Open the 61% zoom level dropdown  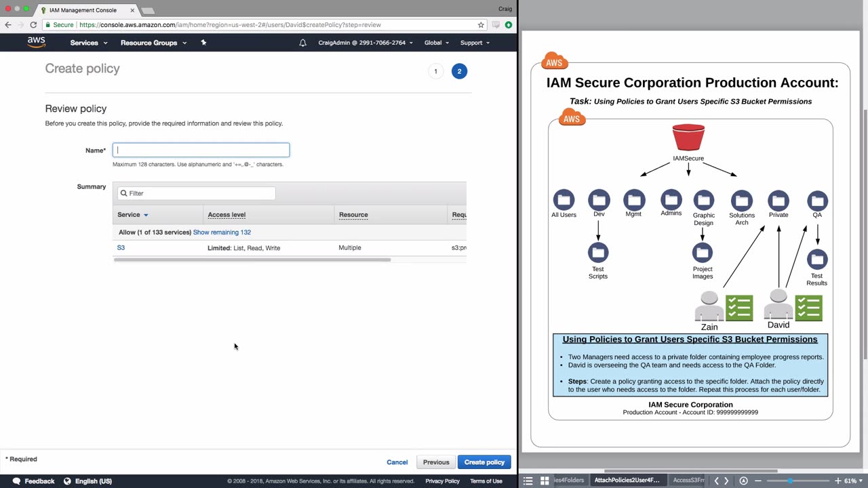pyautogui.click(x=853, y=481)
